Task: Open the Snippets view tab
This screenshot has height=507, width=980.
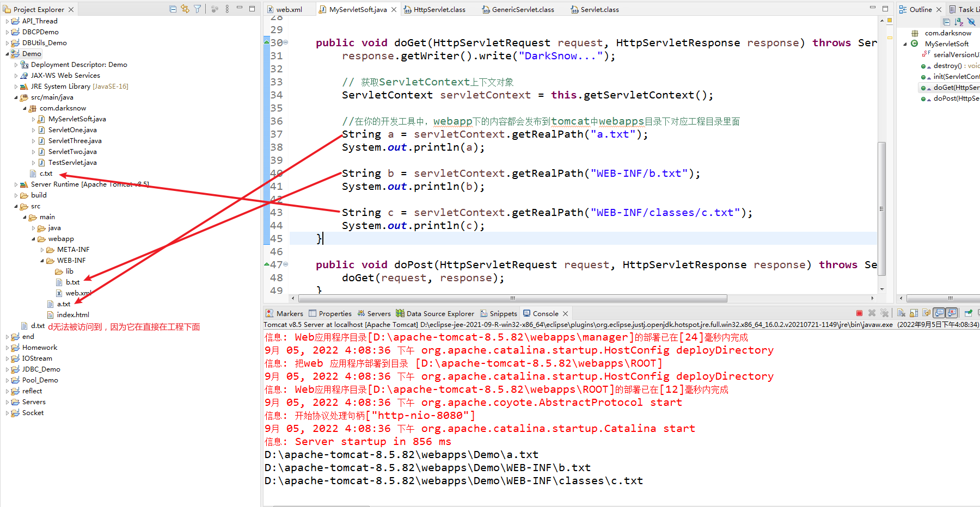Action: pyautogui.click(x=499, y=313)
